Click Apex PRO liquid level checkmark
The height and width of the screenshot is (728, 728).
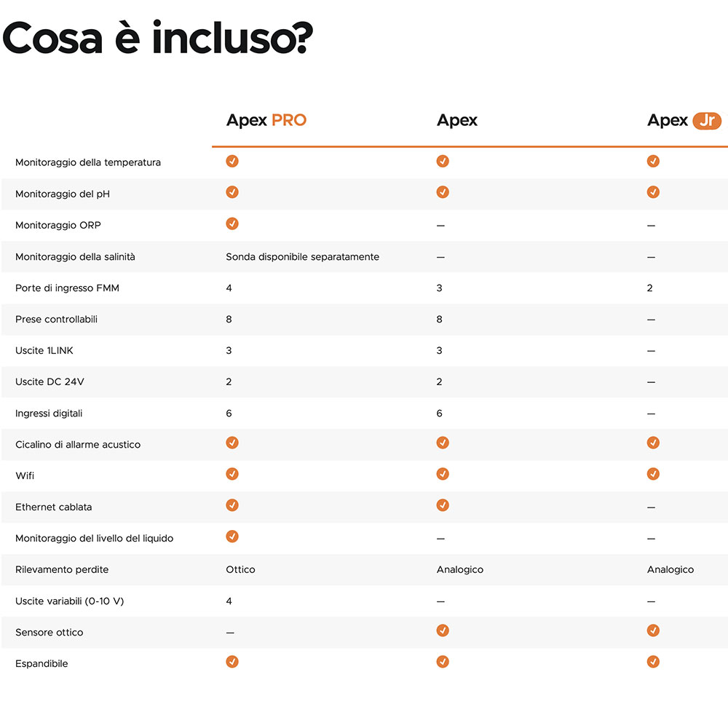pyautogui.click(x=232, y=537)
